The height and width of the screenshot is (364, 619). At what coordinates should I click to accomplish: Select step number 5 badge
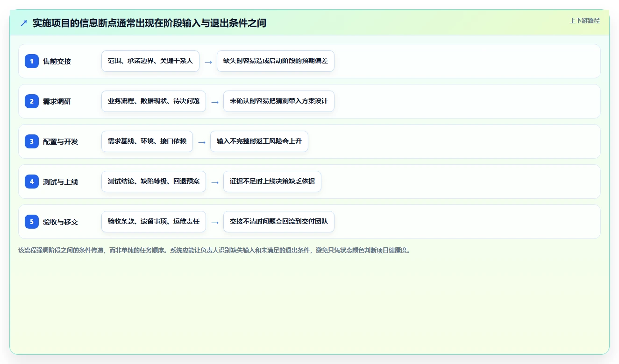pos(32,222)
